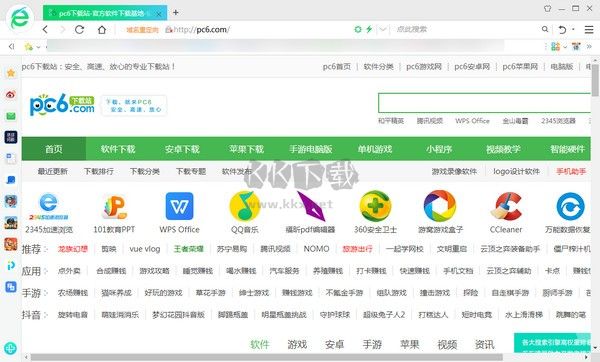Select the 手游电脑版 navigation tab
This screenshot has height=362, width=600.
[x=311, y=149]
